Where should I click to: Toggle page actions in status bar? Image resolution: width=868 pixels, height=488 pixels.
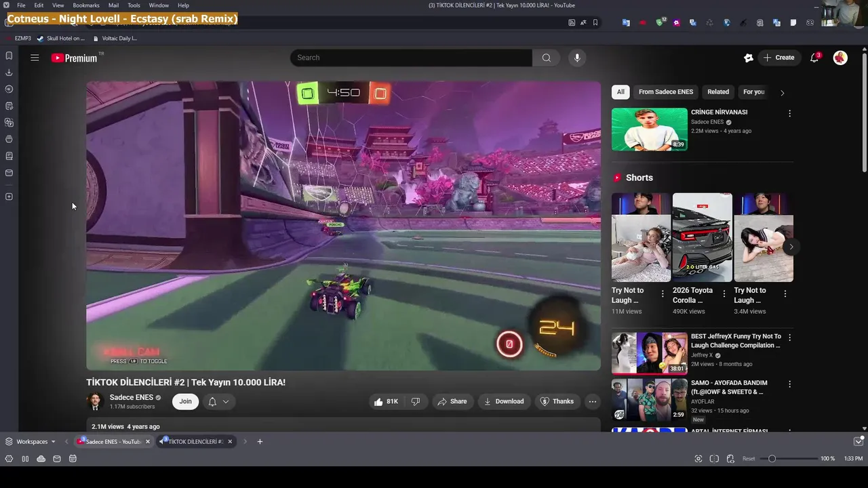click(730, 459)
